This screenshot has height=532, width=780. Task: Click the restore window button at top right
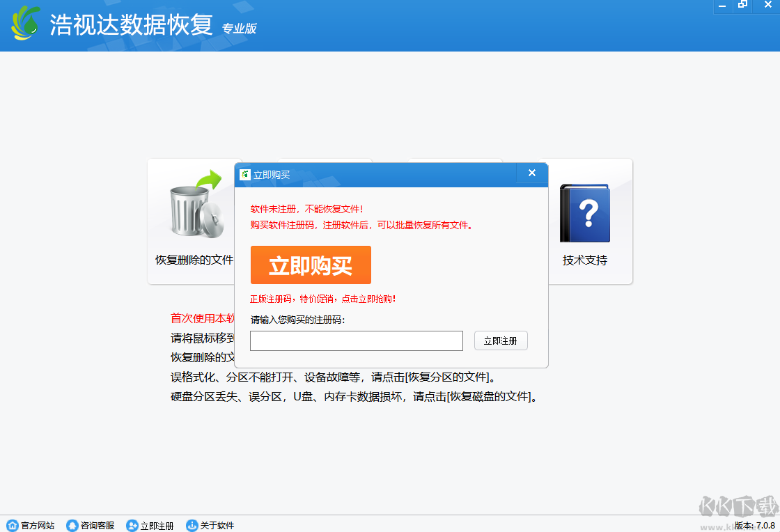[742, 6]
